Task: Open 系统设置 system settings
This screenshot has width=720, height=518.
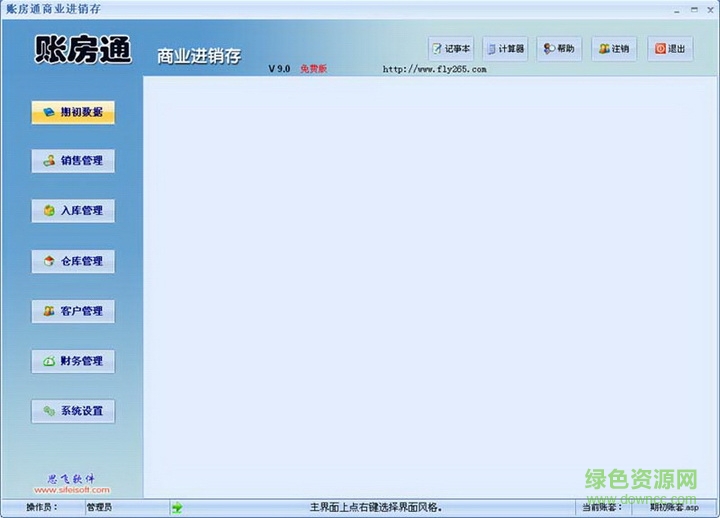Action: pyautogui.click(x=73, y=411)
